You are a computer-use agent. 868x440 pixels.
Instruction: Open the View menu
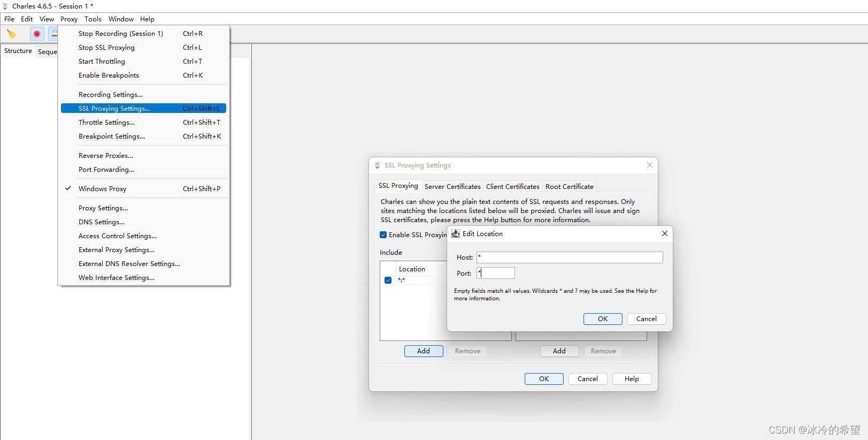click(x=47, y=19)
